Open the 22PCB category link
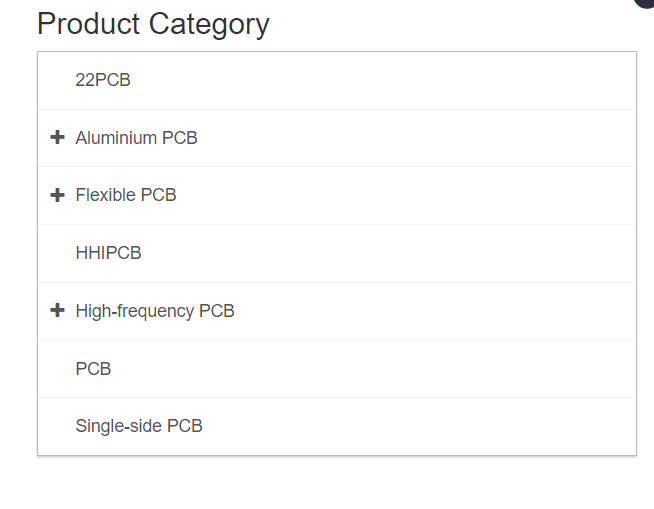The image size is (654, 509). pos(103,80)
